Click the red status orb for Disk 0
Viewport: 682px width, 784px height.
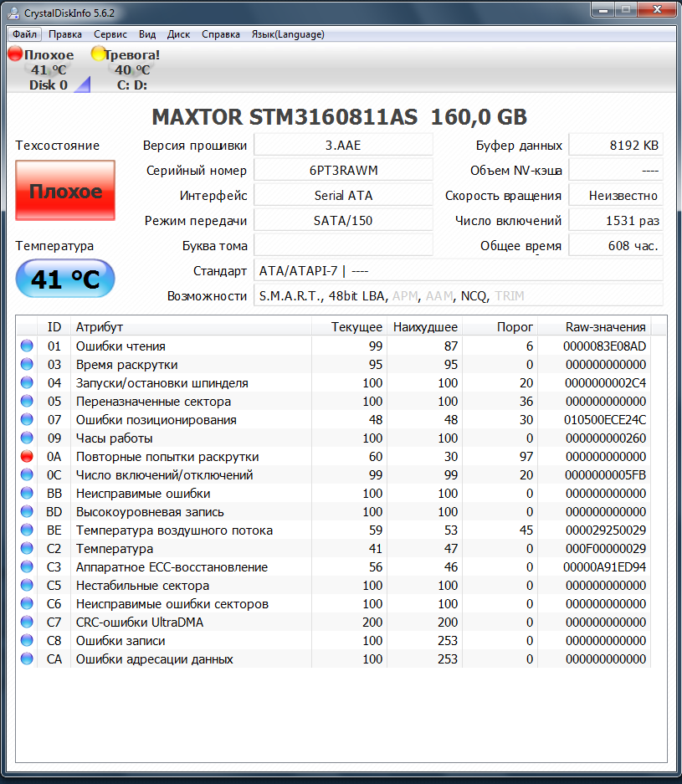click(x=16, y=54)
